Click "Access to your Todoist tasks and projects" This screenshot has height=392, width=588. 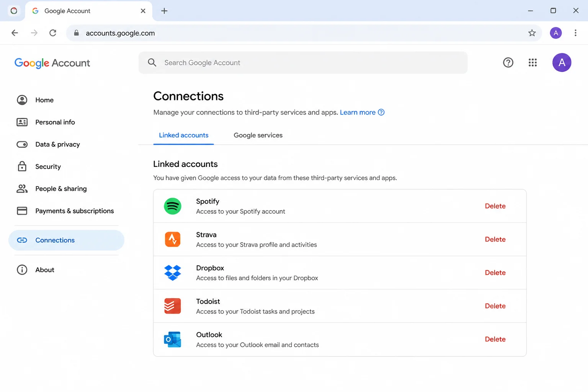click(255, 311)
